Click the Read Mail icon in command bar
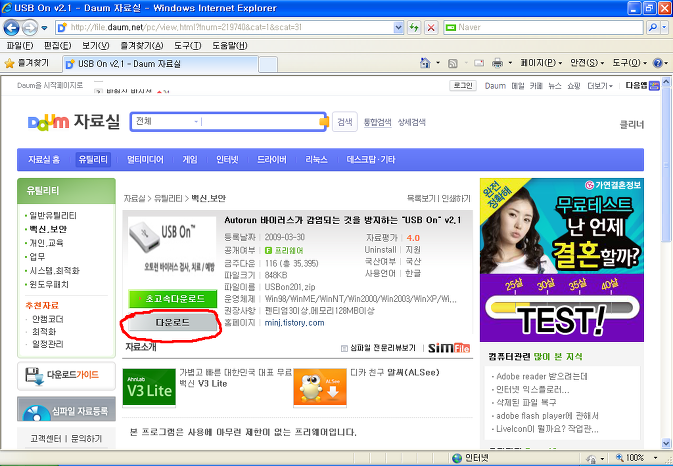 coord(479,63)
